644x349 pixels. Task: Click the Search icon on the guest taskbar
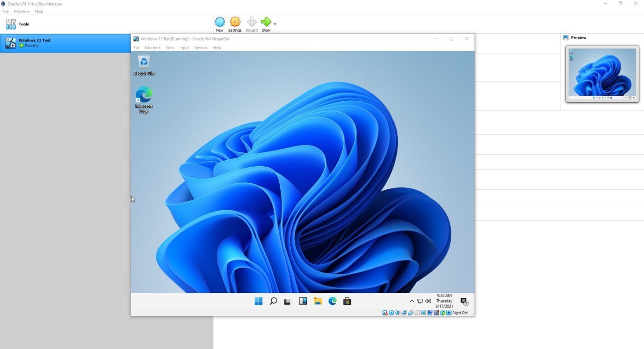coord(273,301)
